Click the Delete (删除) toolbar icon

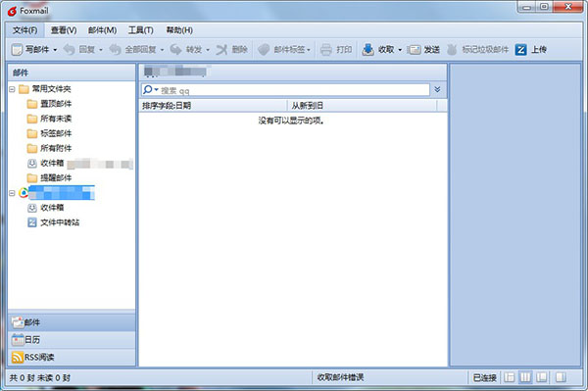(x=221, y=49)
